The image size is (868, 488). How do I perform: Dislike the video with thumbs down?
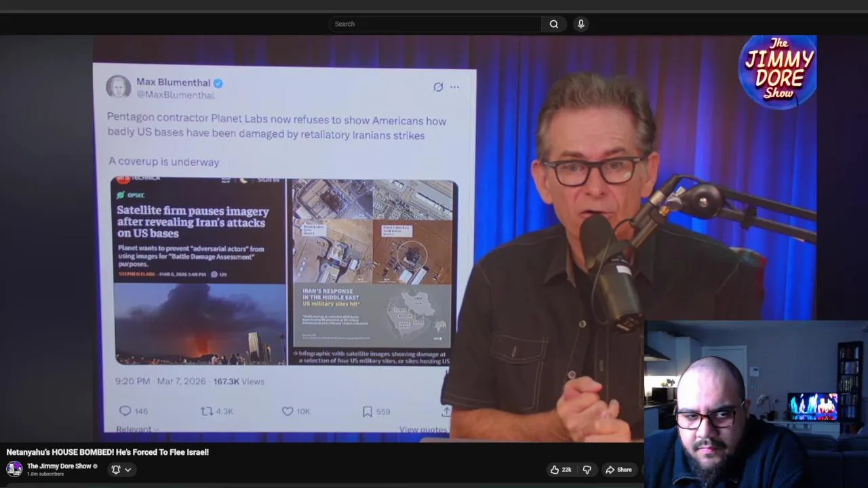[x=587, y=470]
